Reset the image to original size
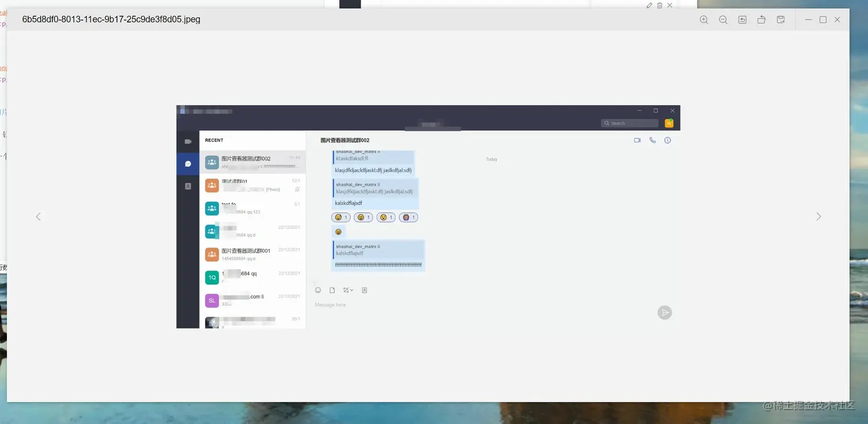 coord(742,20)
